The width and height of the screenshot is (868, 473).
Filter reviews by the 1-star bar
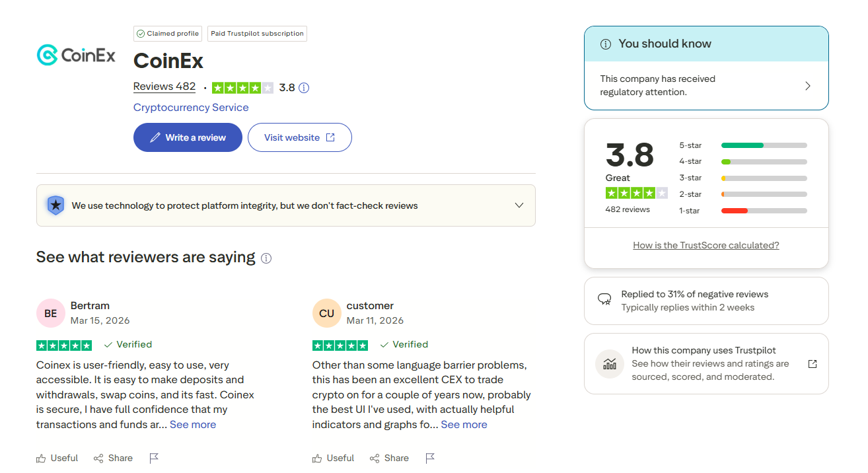pyautogui.click(x=764, y=211)
